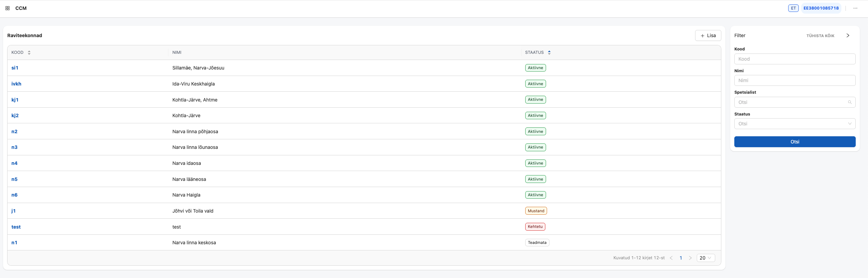Click the name Narva linna keskosa
This screenshot has height=278, width=868.
pyautogui.click(x=194, y=243)
